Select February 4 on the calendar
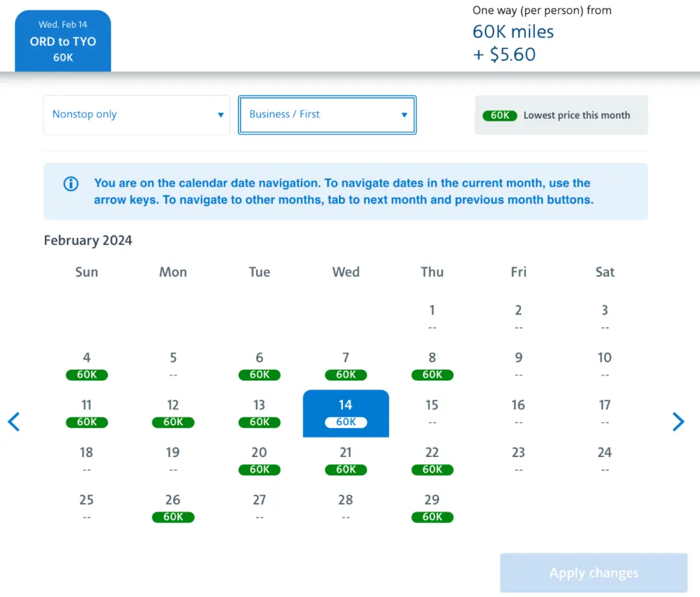The width and height of the screenshot is (700, 597). tap(87, 365)
